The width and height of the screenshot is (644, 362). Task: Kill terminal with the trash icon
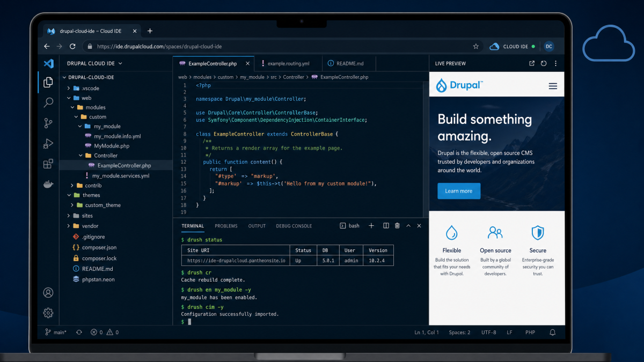[x=397, y=226]
